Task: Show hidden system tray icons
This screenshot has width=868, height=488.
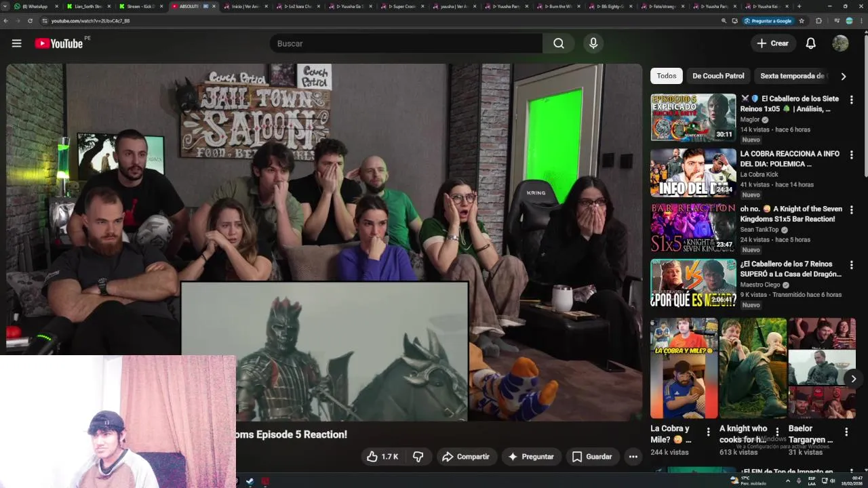Action: pos(788,481)
